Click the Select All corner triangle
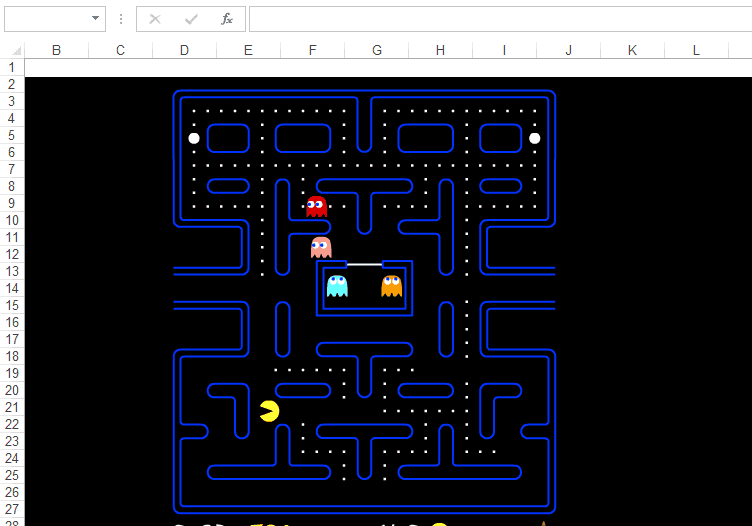 17,50
